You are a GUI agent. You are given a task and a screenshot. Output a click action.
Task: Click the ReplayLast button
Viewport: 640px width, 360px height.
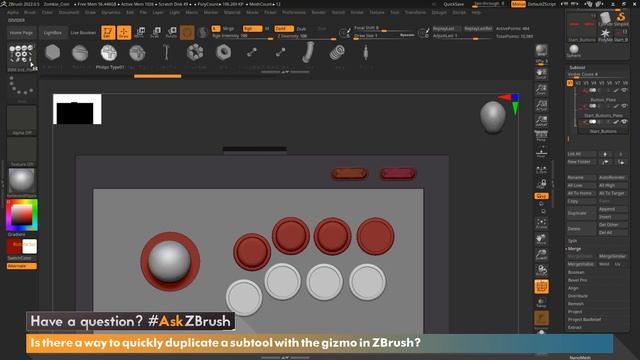446,29
